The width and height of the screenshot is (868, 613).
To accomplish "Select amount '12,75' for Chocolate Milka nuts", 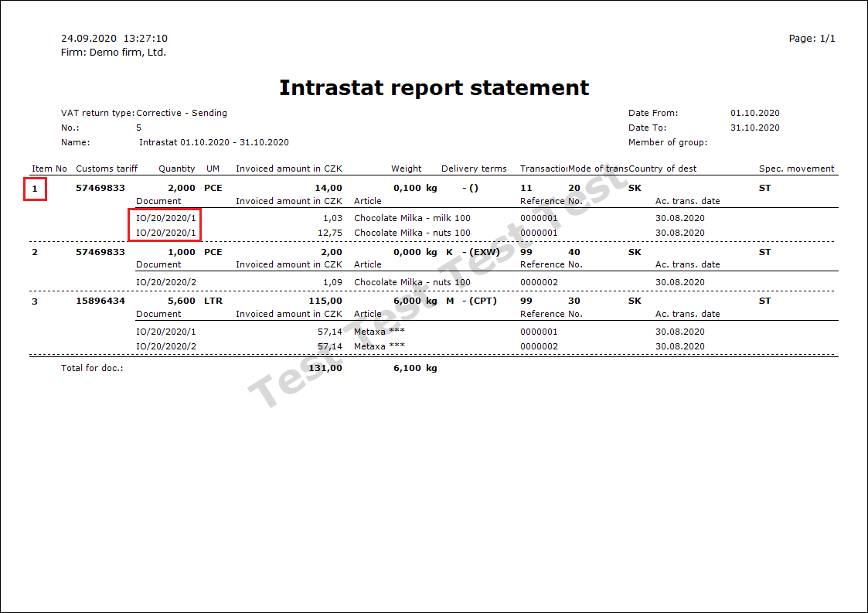I will point(330,233).
